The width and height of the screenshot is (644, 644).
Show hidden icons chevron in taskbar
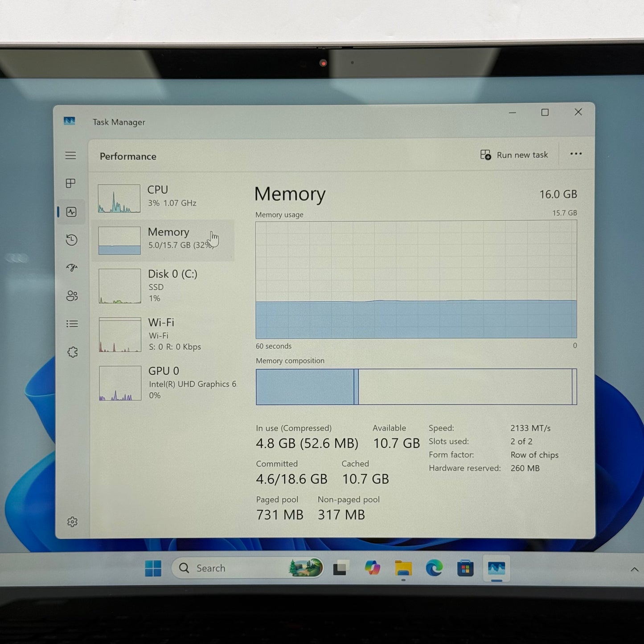click(634, 569)
